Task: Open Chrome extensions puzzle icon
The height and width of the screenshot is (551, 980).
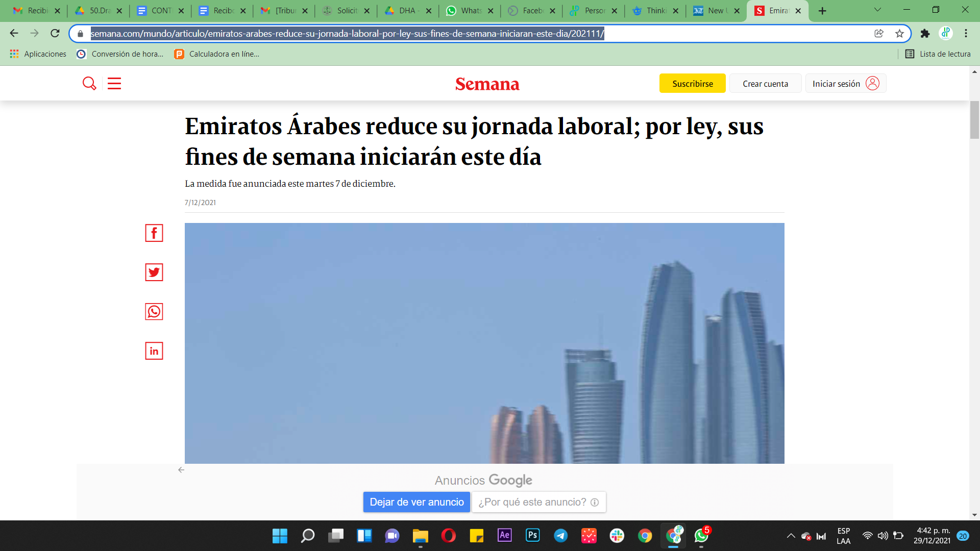Action: click(x=925, y=34)
